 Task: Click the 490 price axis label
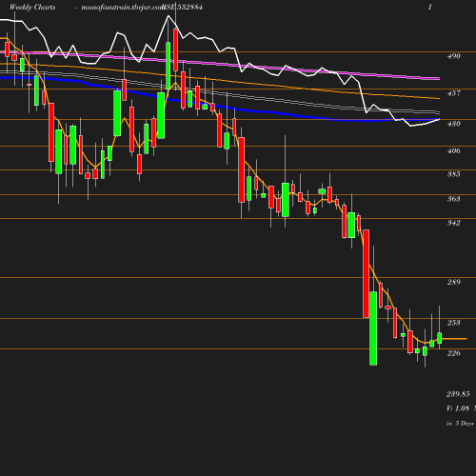[453, 56]
